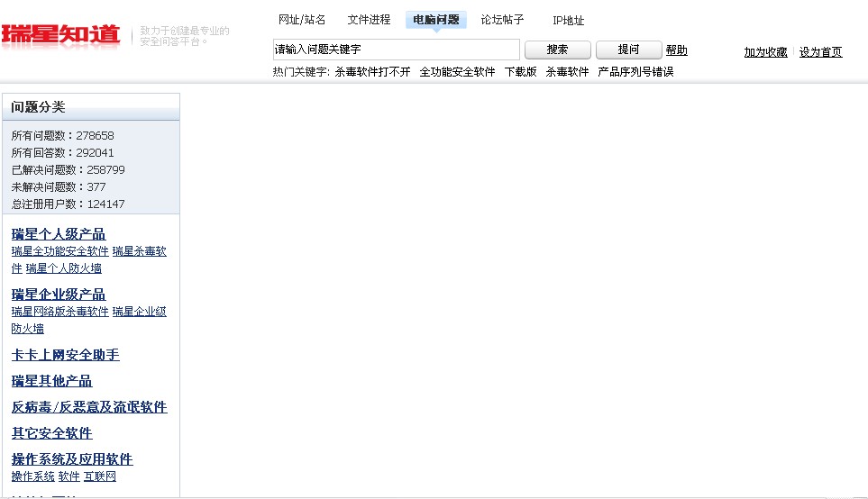Open the 瑞星个人防火墙 subcategory

64,268
